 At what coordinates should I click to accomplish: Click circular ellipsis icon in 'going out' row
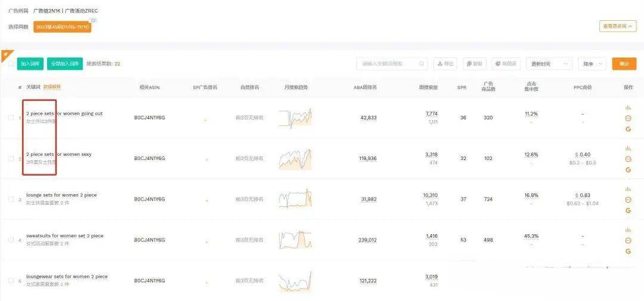pos(628,118)
